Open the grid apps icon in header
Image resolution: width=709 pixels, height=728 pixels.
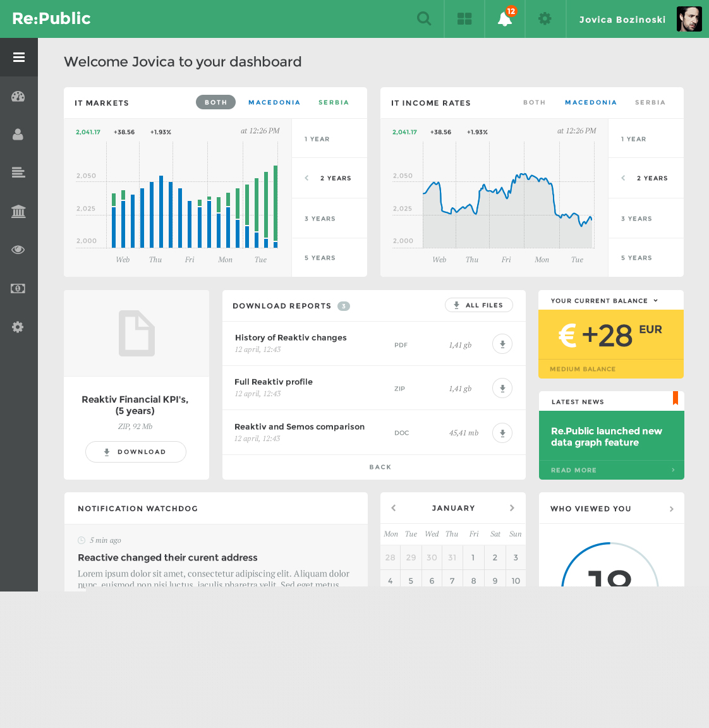464,19
